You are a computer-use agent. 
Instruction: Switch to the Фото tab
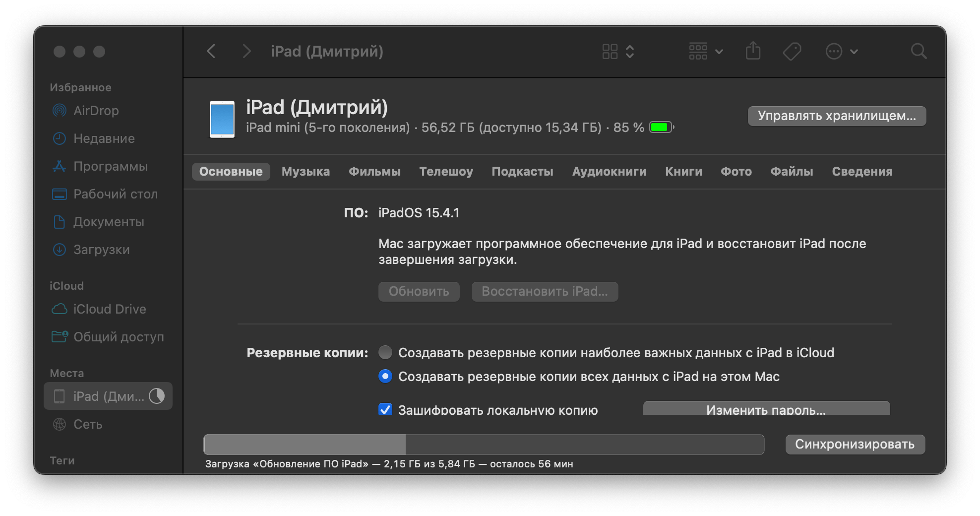coord(736,172)
